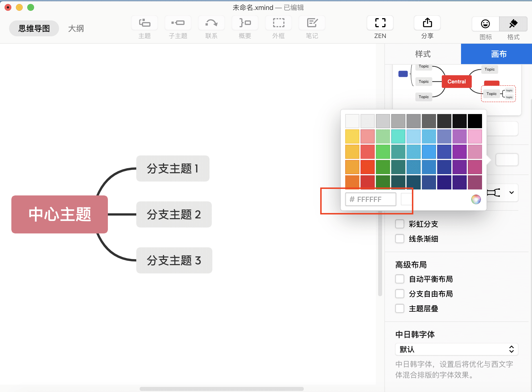Switch to the 画布 tab
Image resolution: width=532 pixels, height=392 pixels.
497,54
